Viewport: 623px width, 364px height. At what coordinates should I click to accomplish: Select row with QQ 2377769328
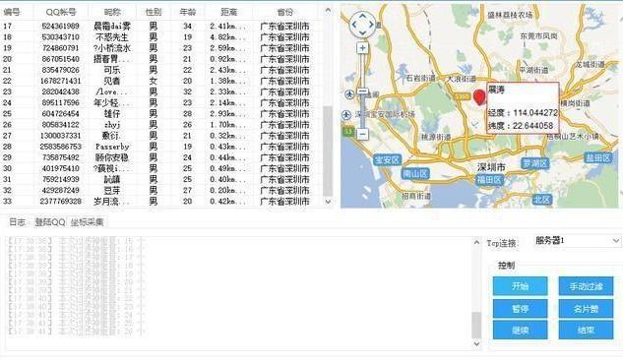click(158, 202)
